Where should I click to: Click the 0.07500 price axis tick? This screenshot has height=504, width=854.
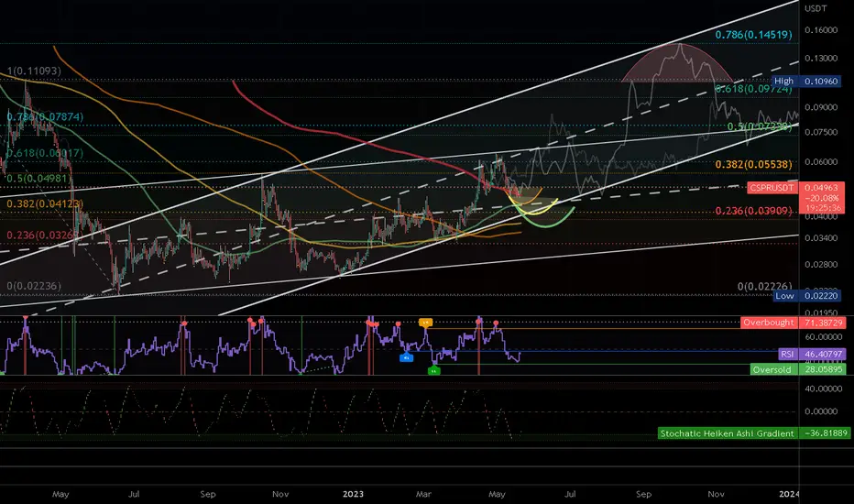[x=821, y=132]
